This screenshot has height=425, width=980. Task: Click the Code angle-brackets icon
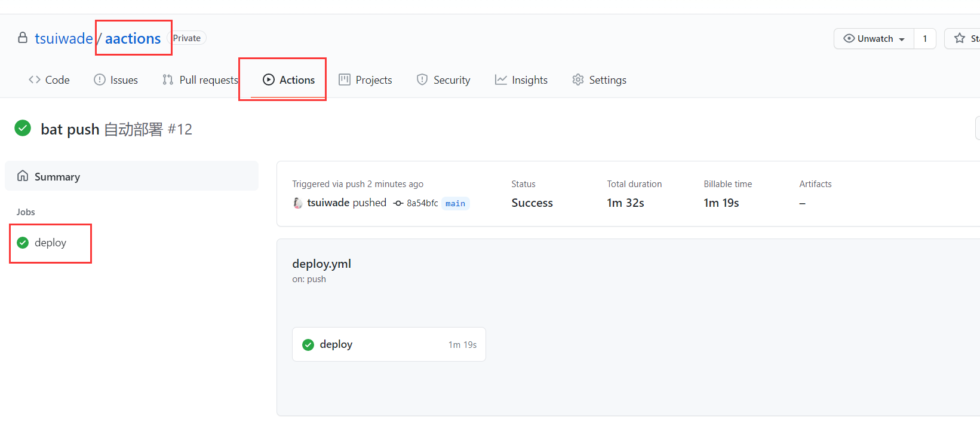point(34,80)
